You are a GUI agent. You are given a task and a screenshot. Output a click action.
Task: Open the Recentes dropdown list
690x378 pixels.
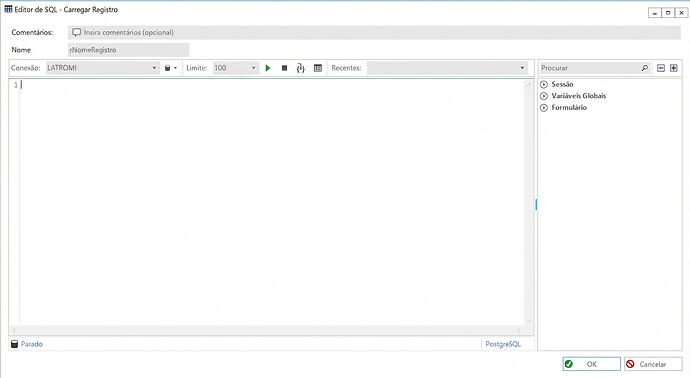pyautogui.click(x=447, y=68)
